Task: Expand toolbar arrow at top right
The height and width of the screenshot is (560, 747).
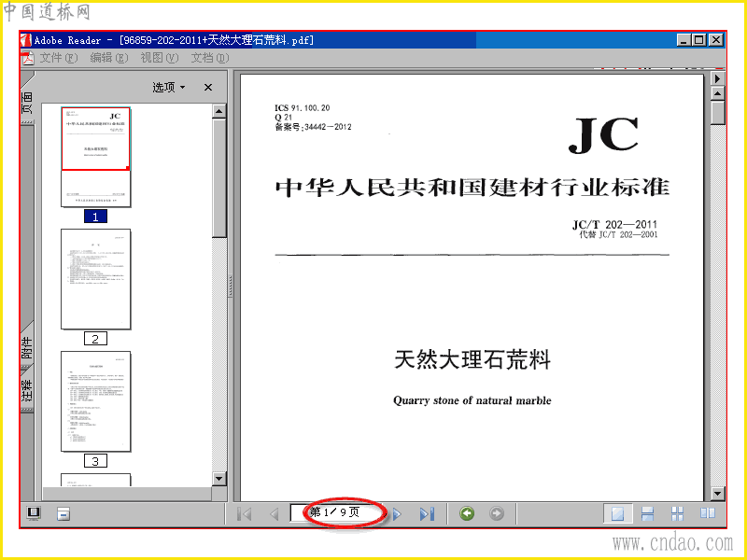Action: tap(717, 78)
